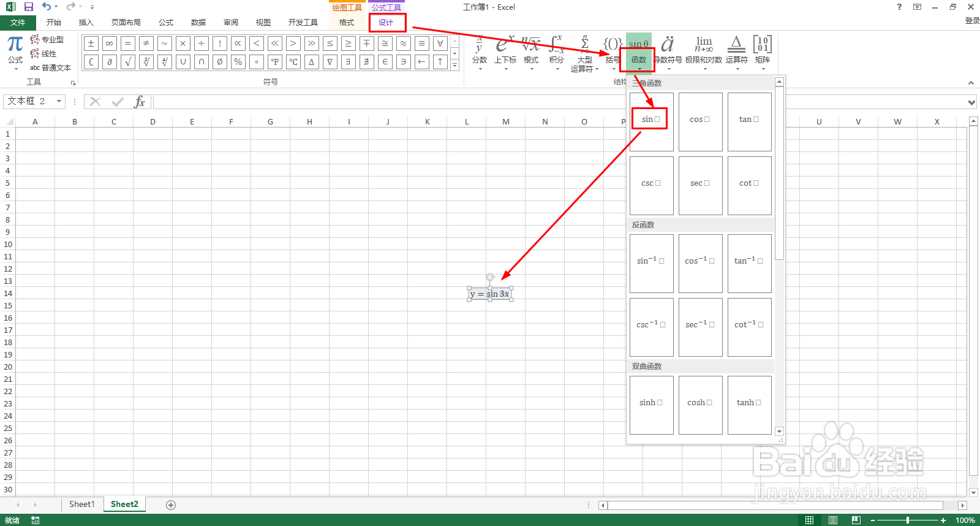Expand the formula bar
Screen dimensions: 980x526
click(x=972, y=102)
